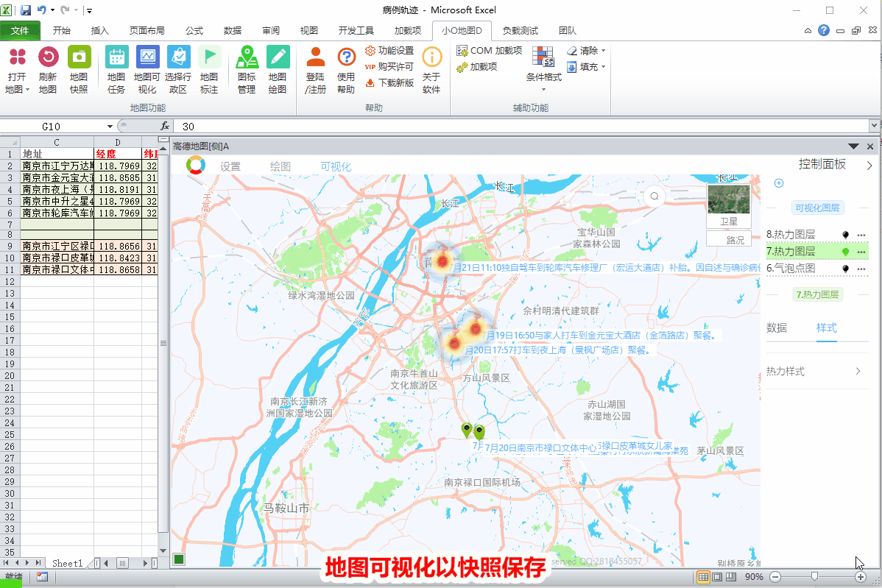Open the 文件 file menu
The width and height of the screenshot is (882, 588).
pyautogui.click(x=20, y=30)
